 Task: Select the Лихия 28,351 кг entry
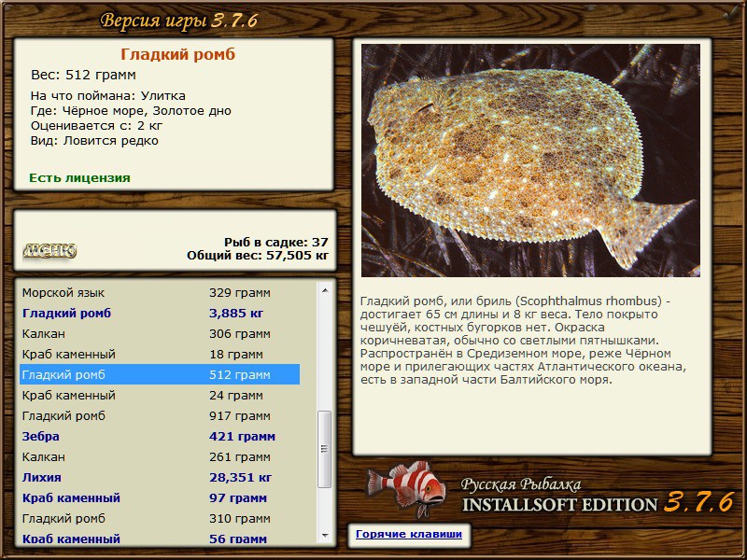[159, 478]
